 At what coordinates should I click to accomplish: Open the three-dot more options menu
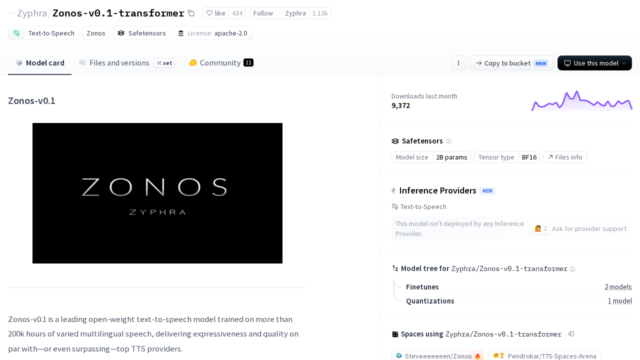click(x=458, y=63)
